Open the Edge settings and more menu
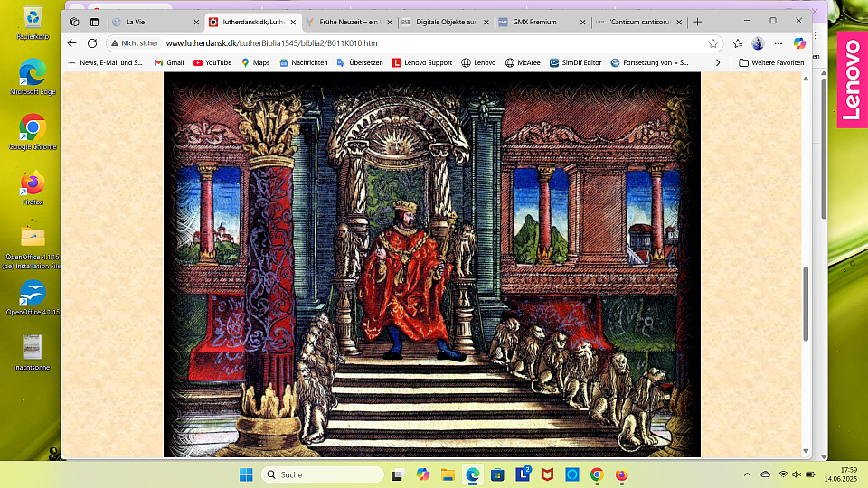 [778, 43]
